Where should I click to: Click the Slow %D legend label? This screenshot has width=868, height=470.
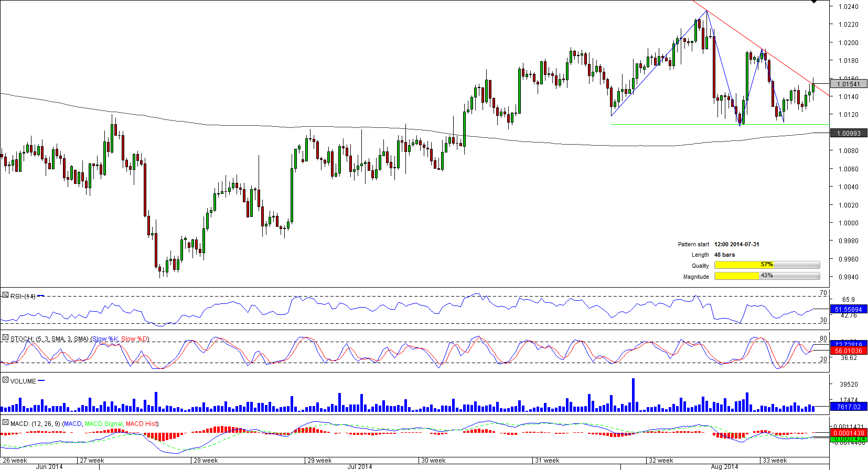coord(134,339)
